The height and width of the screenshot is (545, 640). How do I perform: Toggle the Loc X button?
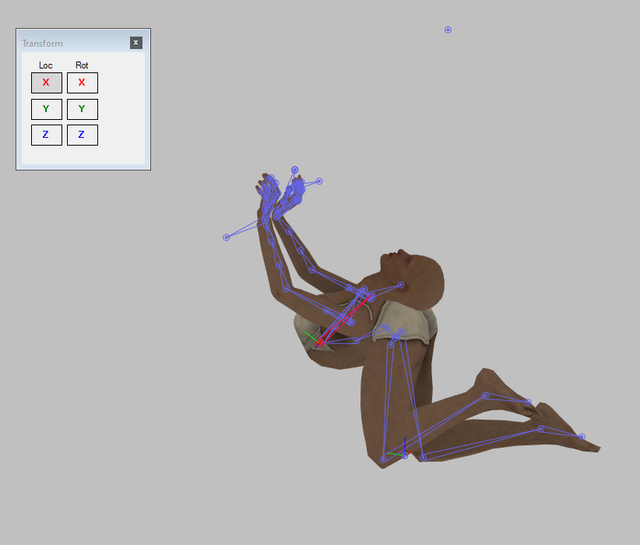[x=47, y=83]
